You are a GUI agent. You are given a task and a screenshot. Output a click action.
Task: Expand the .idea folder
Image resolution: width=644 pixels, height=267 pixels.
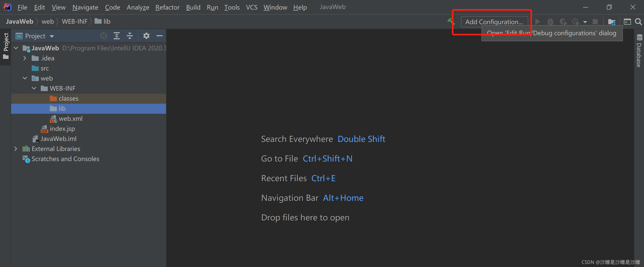click(x=25, y=58)
